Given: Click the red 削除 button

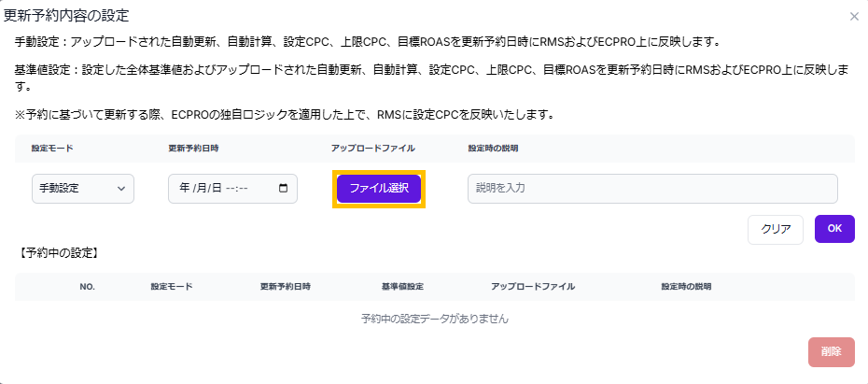Looking at the screenshot, I should pyautogui.click(x=831, y=351).
